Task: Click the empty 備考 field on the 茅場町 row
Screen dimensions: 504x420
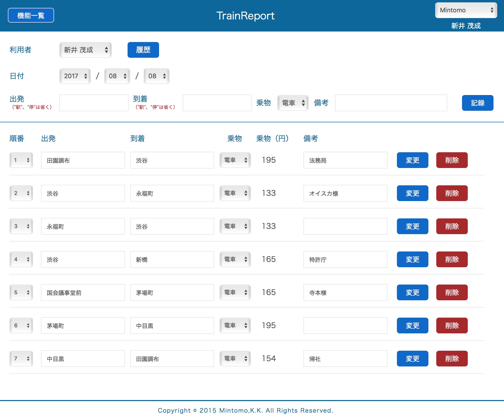Action: (345, 325)
